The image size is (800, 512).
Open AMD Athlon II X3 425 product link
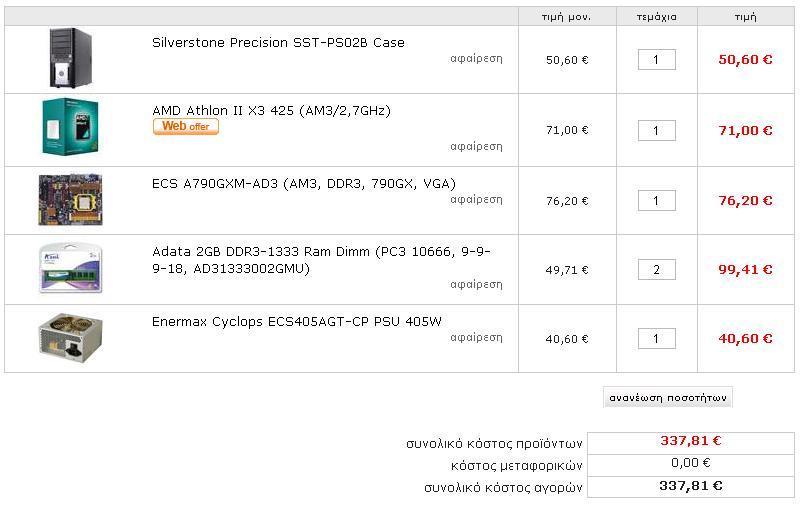click(271, 110)
